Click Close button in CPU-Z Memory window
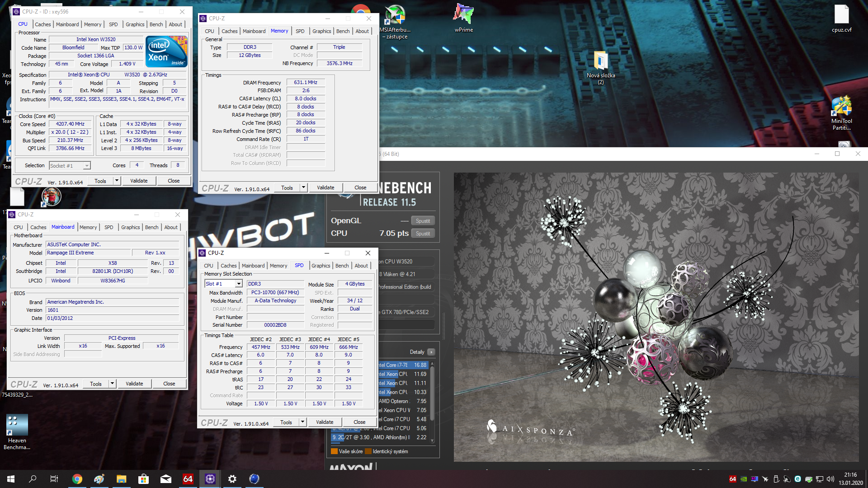Screen dimensions: 868x488 [360, 188]
